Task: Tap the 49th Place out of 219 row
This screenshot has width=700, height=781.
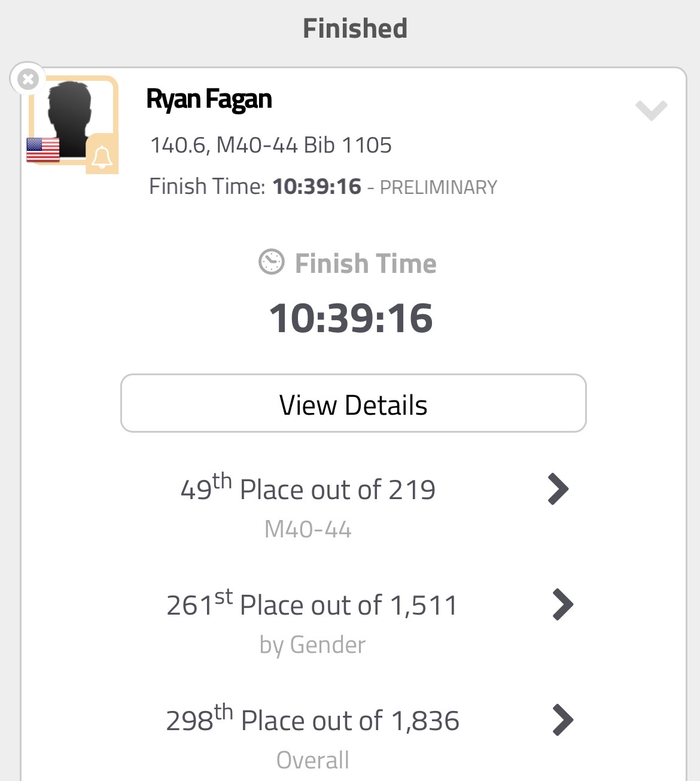Action: [308, 490]
